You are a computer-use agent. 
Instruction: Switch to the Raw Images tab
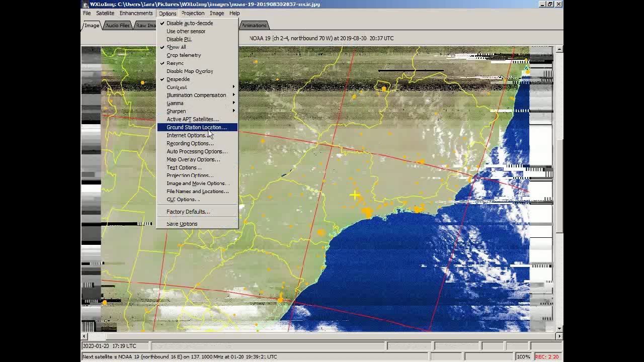click(x=145, y=25)
